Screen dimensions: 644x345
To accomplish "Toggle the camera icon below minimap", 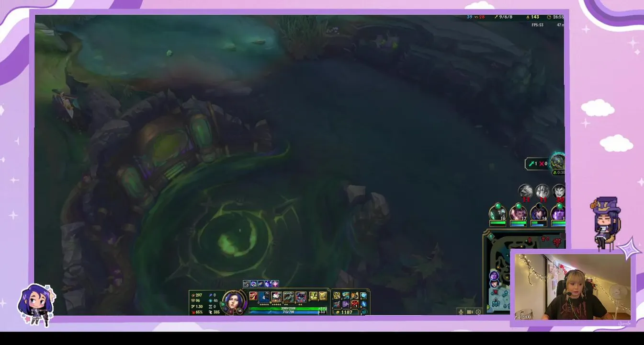I will coord(470,312).
